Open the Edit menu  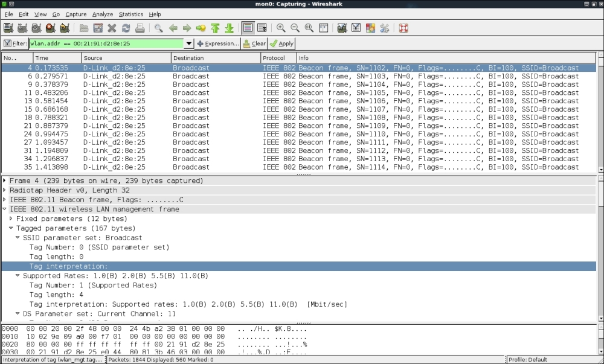click(x=24, y=14)
